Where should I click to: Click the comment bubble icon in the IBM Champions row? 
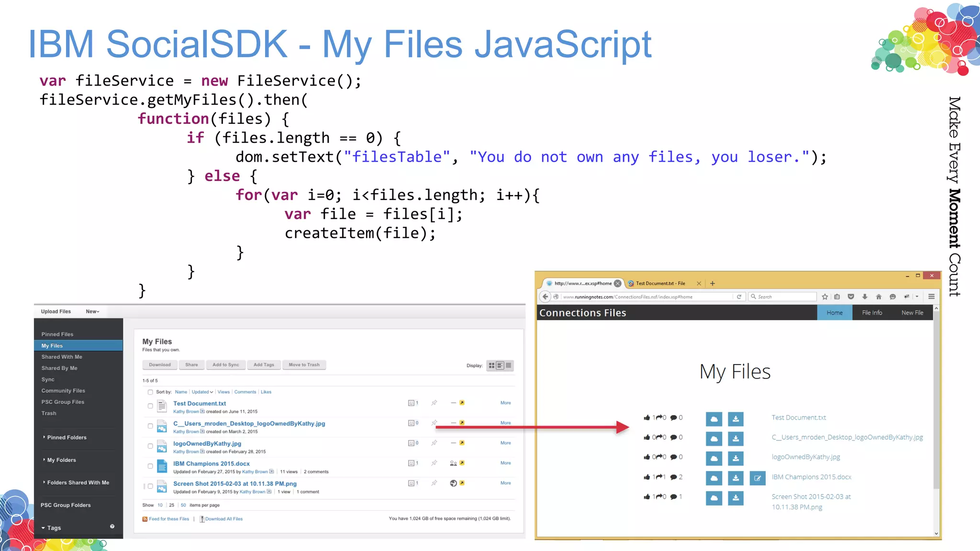[674, 477]
